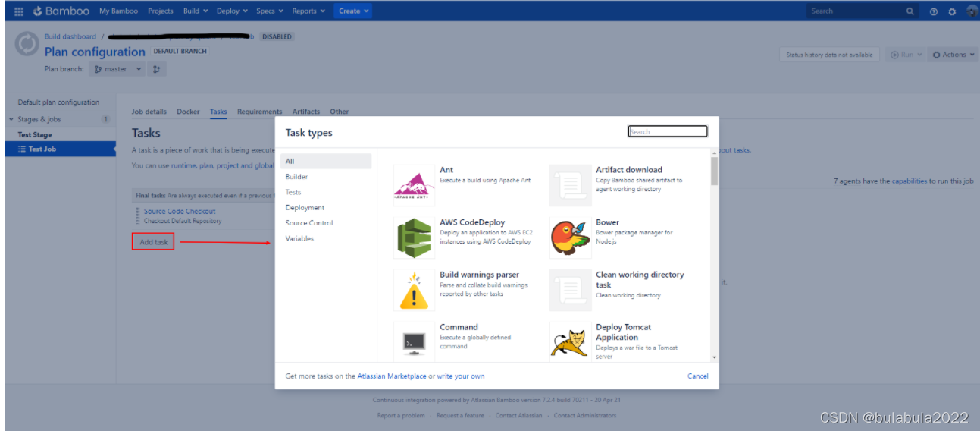Image resolution: width=980 pixels, height=431 pixels.
Task: Open the Source Code Checkout task
Action: pos(180,212)
